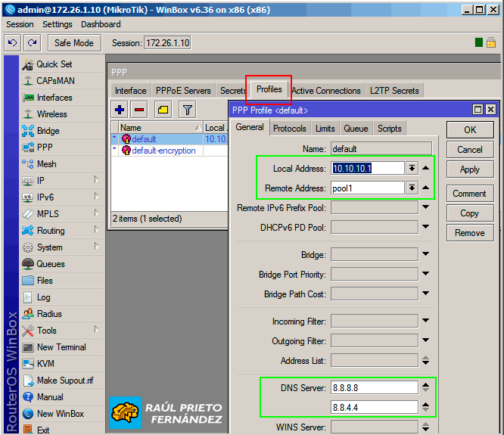Click the redo arrow in the toolbar
Screen dimensions: 504x435
(32, 43)
